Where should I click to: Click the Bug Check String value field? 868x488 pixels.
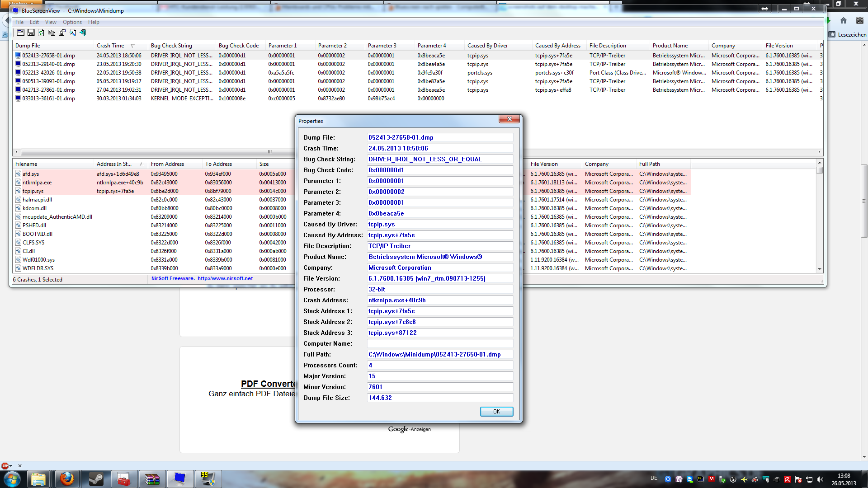(x=440, y=159)
